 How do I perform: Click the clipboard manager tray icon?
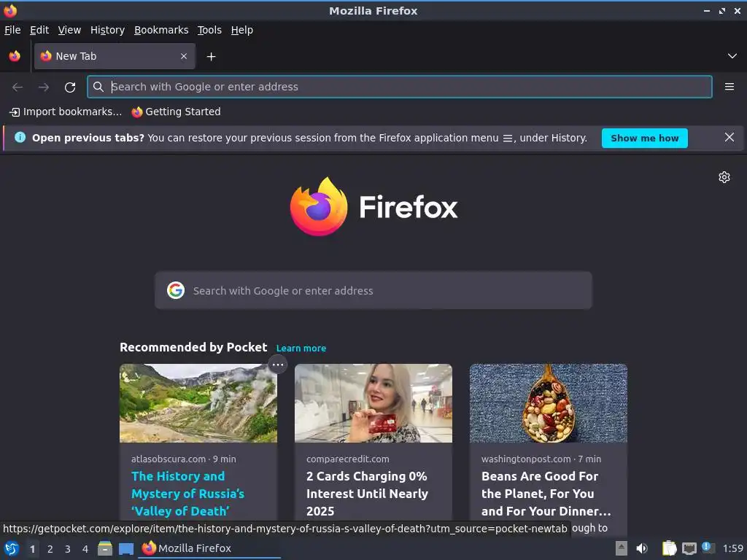coord(670,548)
